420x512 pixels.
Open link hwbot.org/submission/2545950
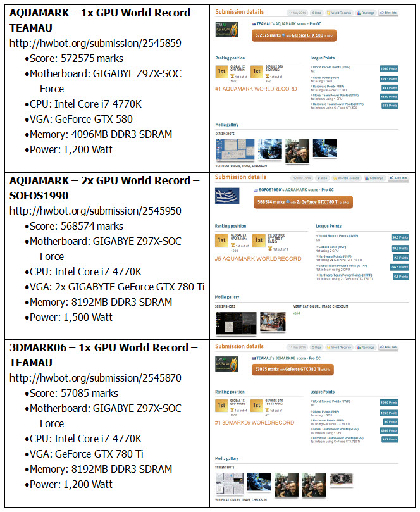pyautogui.click(x=96, y=211)
